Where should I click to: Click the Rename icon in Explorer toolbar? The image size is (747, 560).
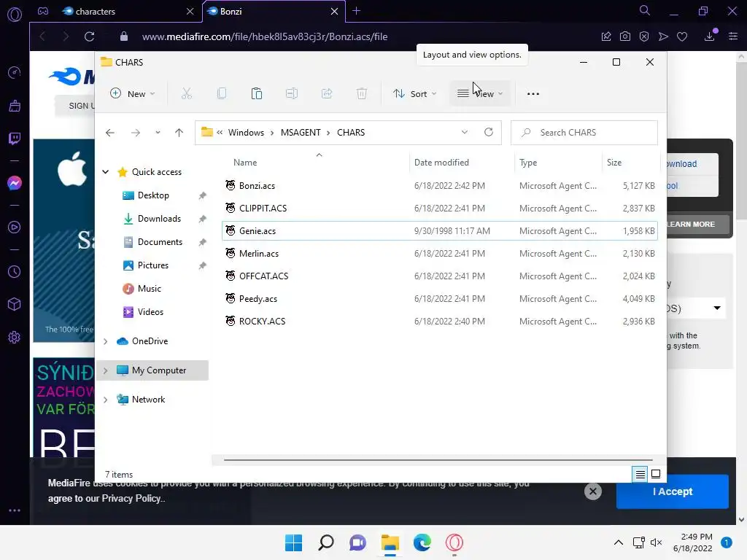(x=292, y=93)
